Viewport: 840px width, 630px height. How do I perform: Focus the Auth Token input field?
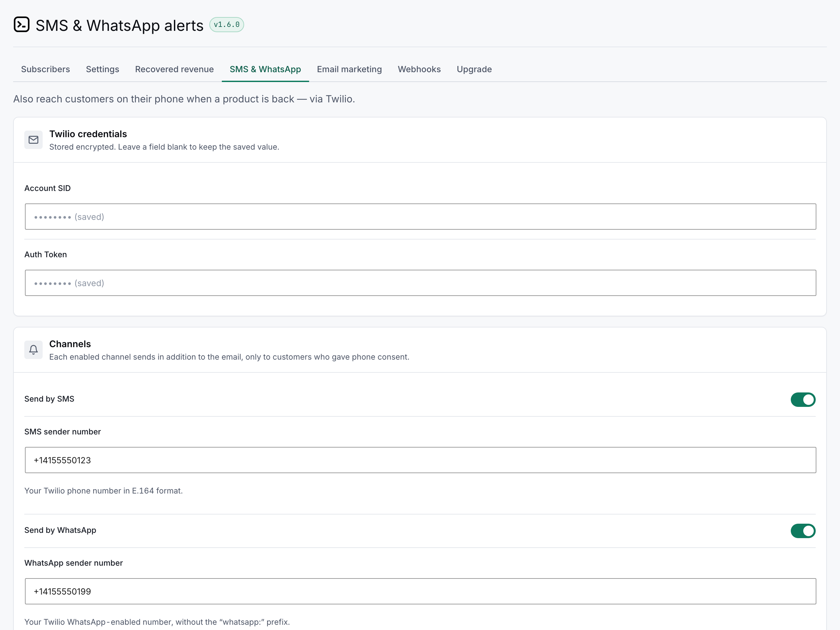(x=420, y=283)
